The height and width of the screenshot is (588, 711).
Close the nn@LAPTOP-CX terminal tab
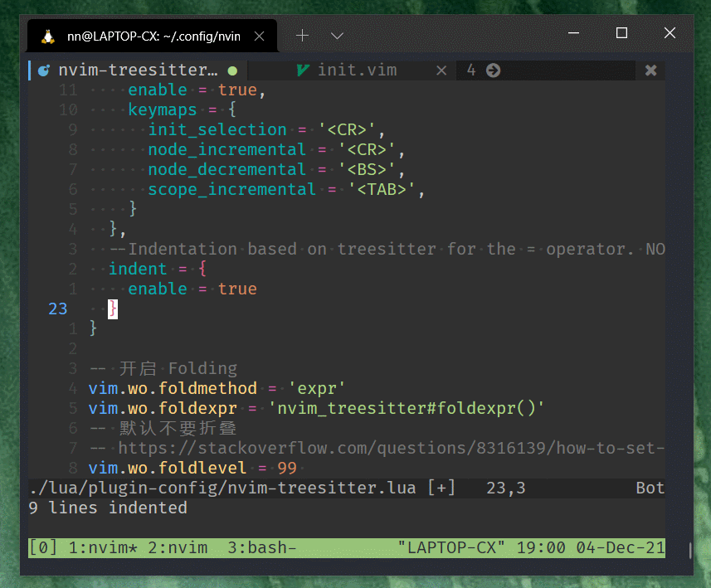coord(258,35)
